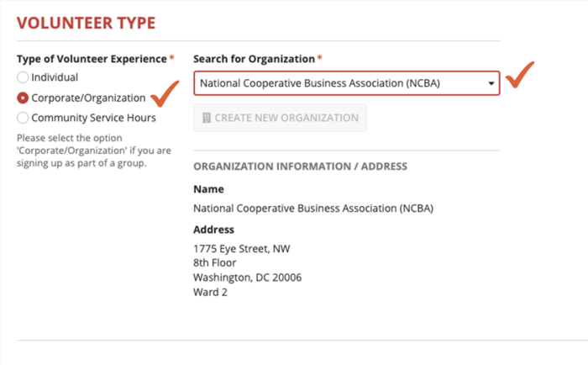Image resolution: width=588 pixels, height=365 pixels.
Task: Open the Search for Organization combo box
Action: (336, 83)
